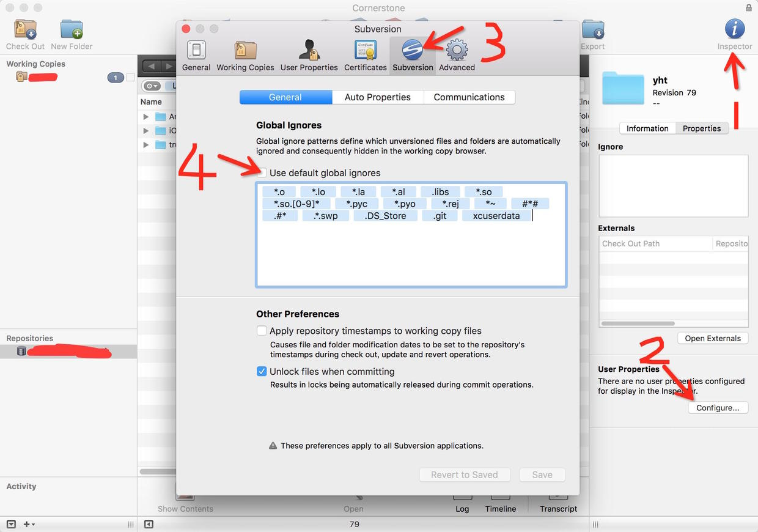This screenshot has height=532, width=758.
Task: Click collapse panel icon in bottom bar
Action: [x=149, y=524]
